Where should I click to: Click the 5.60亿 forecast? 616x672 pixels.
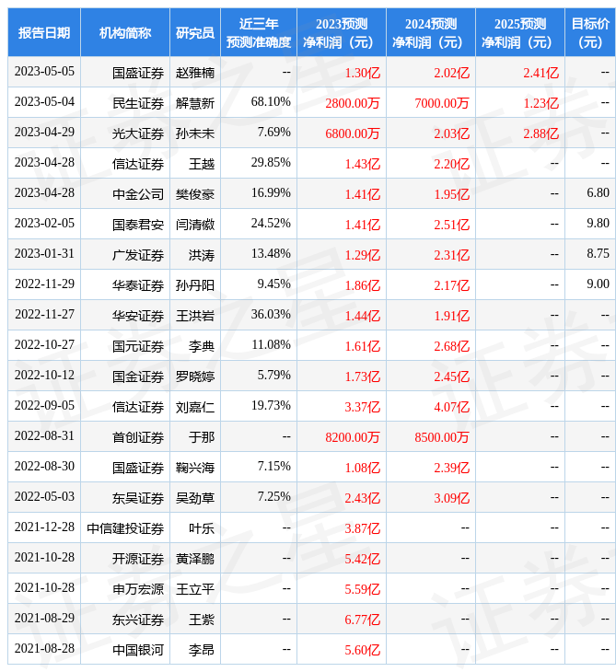point(363,651)
